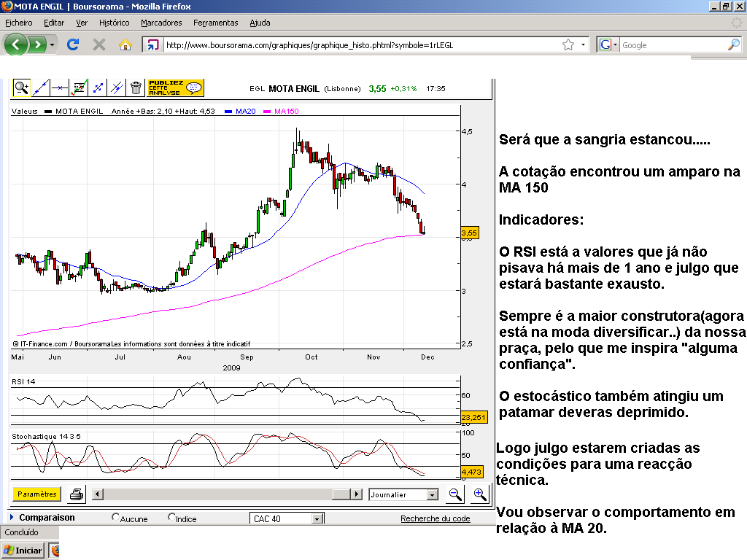Click the +0,31% change value
This screenshot has width=747, height=560.
[x=403, y=88]
